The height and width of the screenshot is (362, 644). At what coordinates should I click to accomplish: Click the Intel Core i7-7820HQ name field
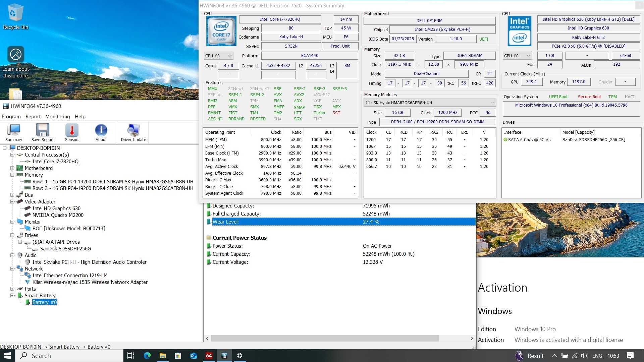click(x=280, y=19)
